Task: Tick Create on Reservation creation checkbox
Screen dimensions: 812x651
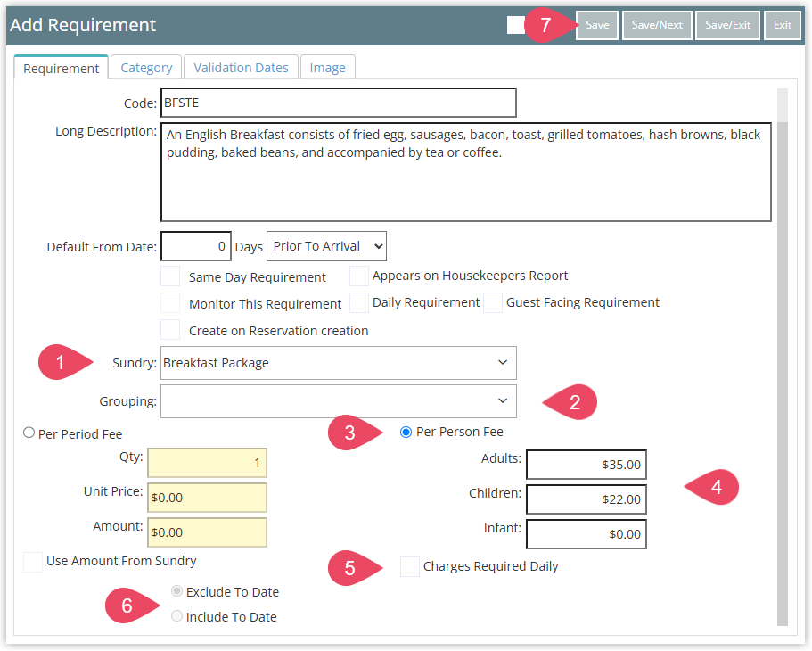Action: coord(170,330)
